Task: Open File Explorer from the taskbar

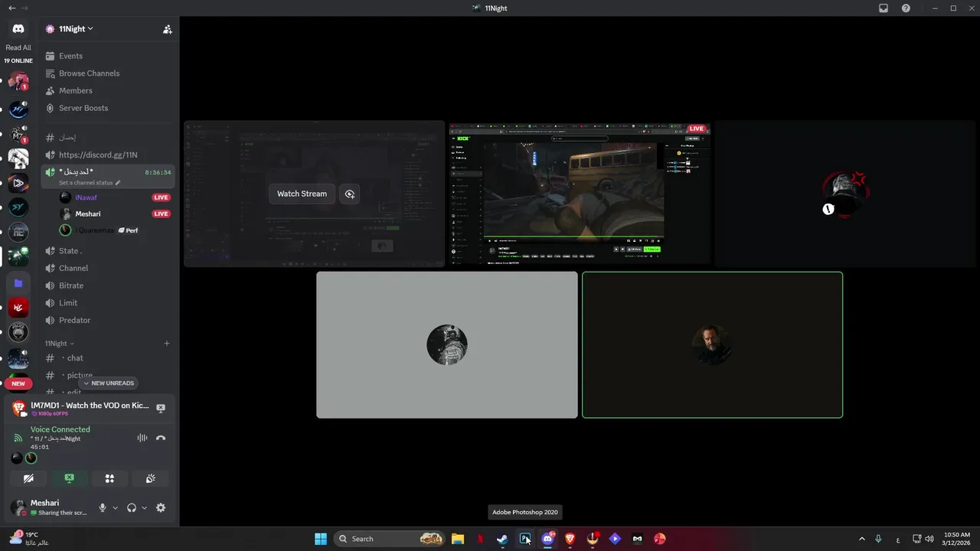Action: coord(458,539)
